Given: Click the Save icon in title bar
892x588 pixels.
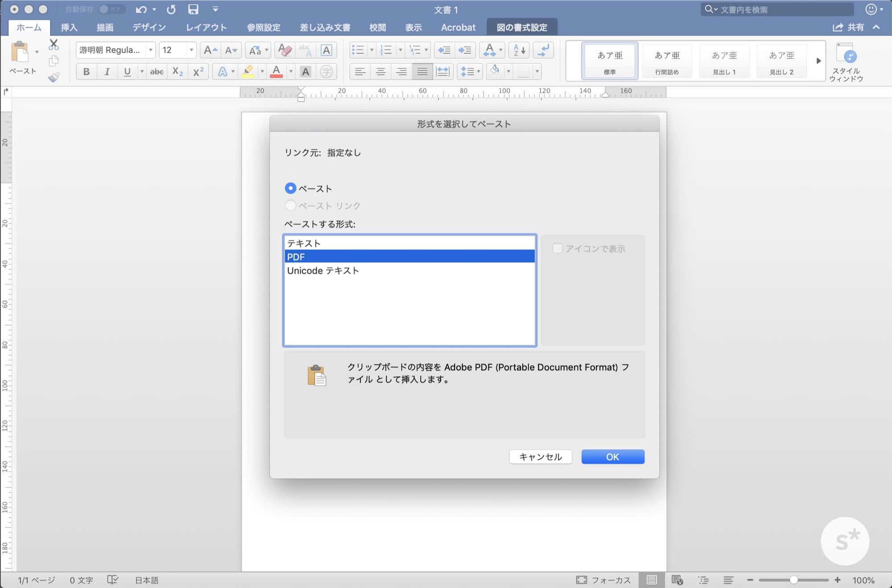Looking at the screenshot, I should 193,9.
